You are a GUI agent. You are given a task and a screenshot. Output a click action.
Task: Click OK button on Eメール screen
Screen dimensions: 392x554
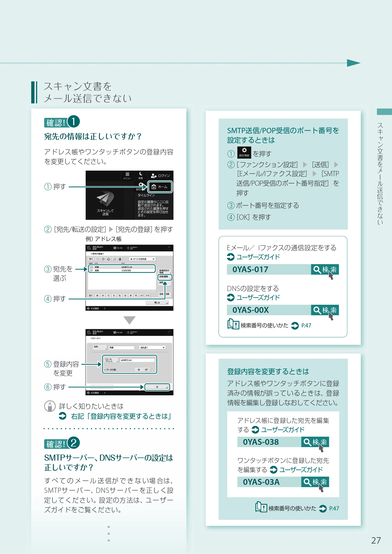pos(157,387)
